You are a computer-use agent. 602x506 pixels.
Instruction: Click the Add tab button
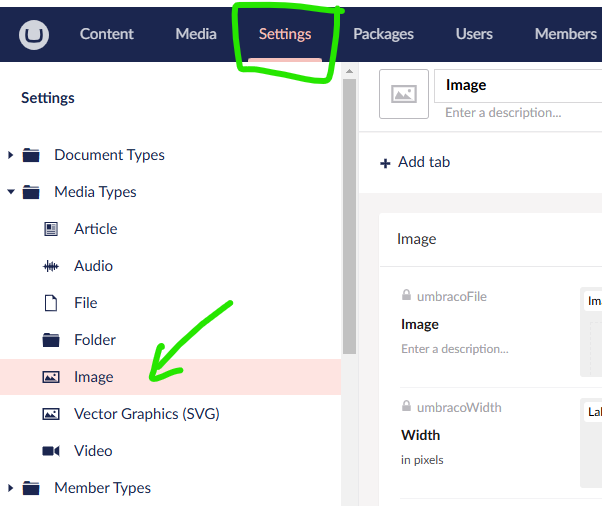coord(415,162)
